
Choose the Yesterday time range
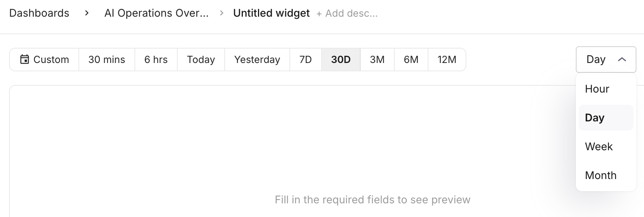point(257,60)
